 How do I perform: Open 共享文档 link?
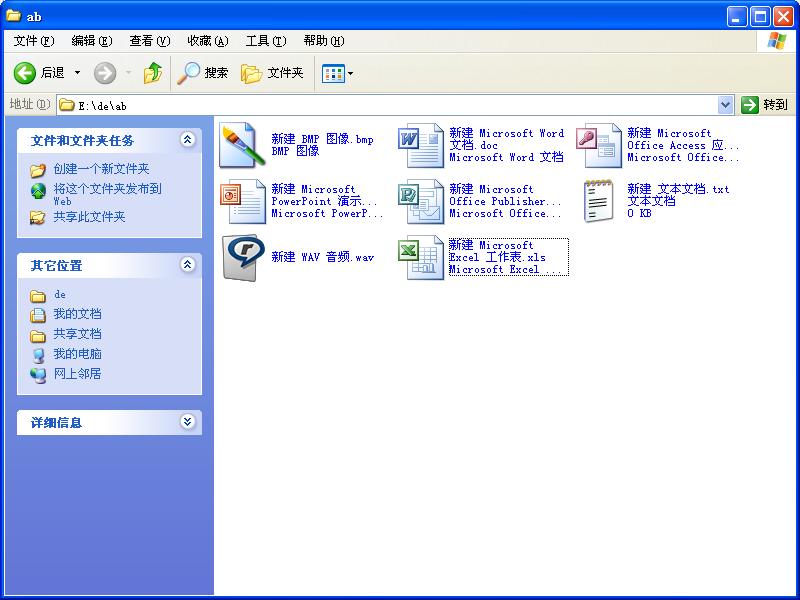click(78, 334)
